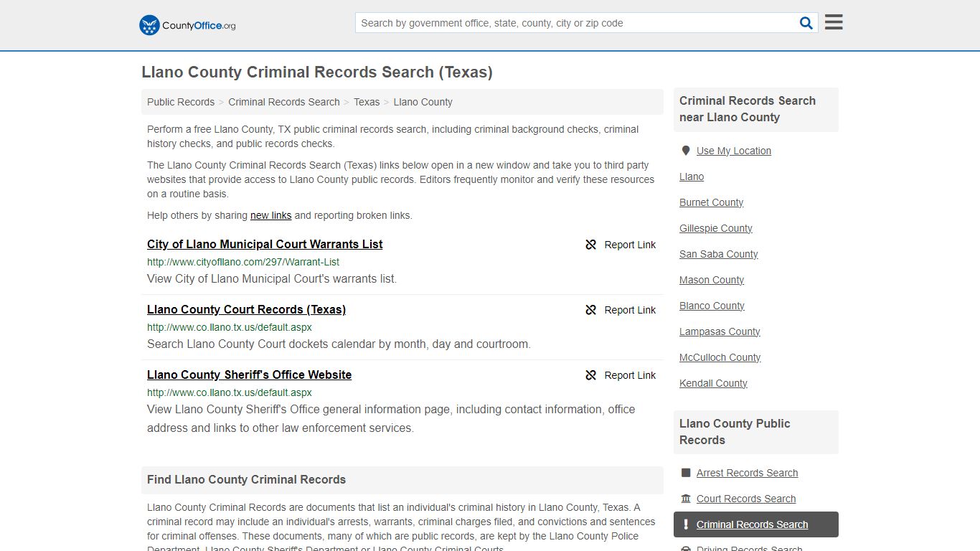
Task: Click the Court Records courthouse icon
Action: click(686, 499)
